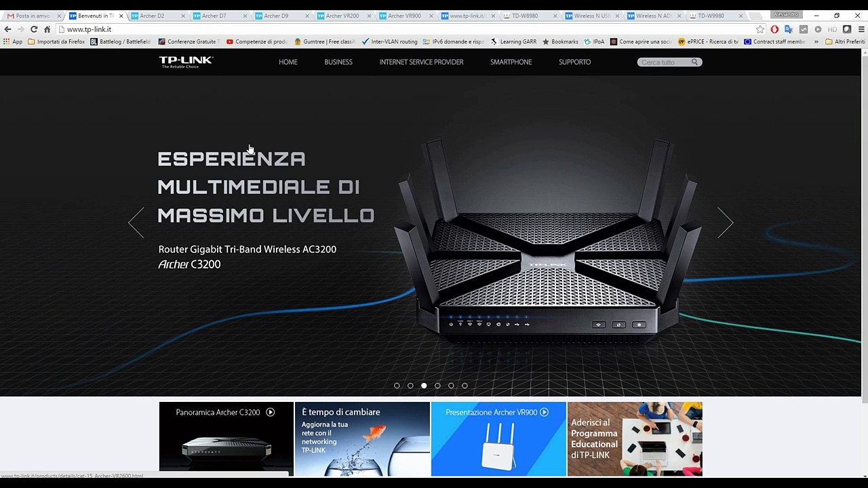Close the Archer VR900 tab
868x488 pixels.
(431, 16)
